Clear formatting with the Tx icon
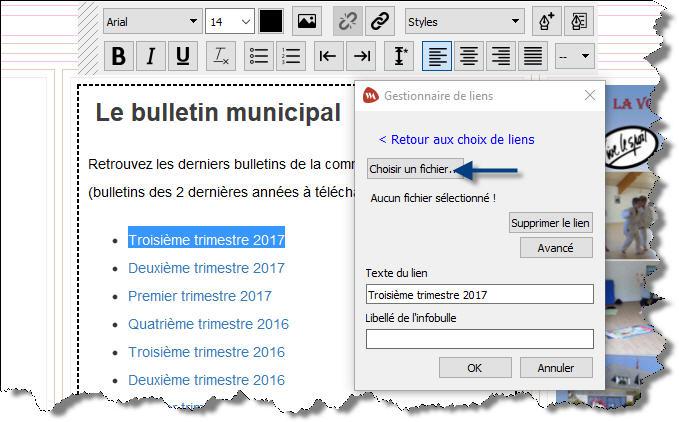Image resolution: width=679 pixels, height=422 pixels. point(222,57)
